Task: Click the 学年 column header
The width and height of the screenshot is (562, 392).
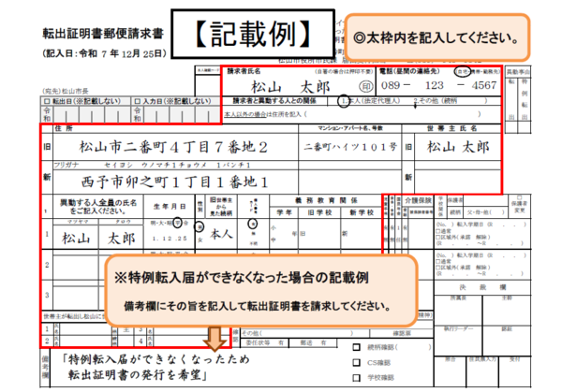Action: [285, 212]
